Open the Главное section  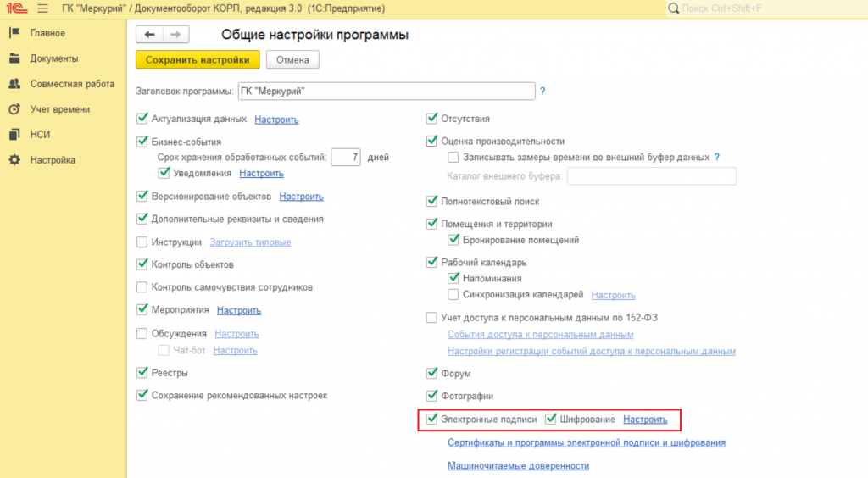pyautogui.click(x=47, y=33)
